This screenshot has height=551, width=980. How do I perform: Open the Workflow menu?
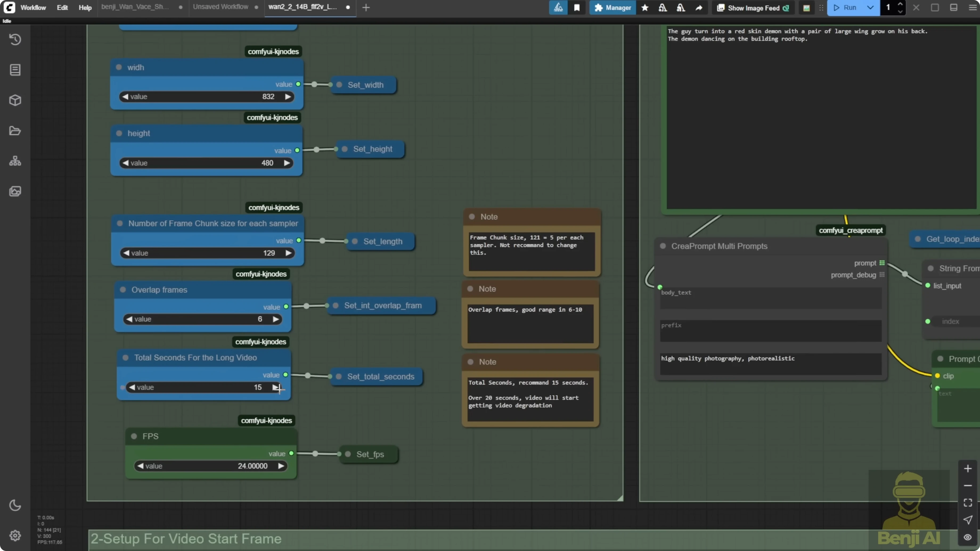33,7
